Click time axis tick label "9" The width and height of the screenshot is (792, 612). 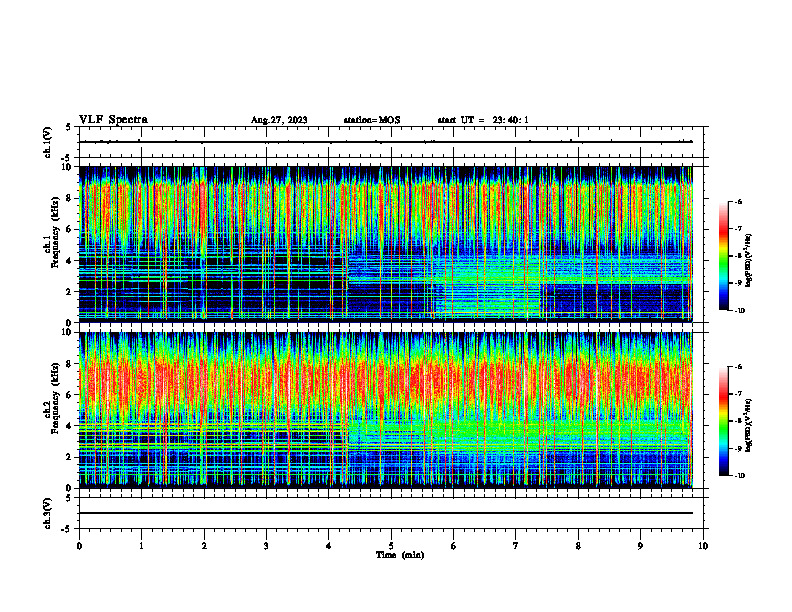coord(640,546)
